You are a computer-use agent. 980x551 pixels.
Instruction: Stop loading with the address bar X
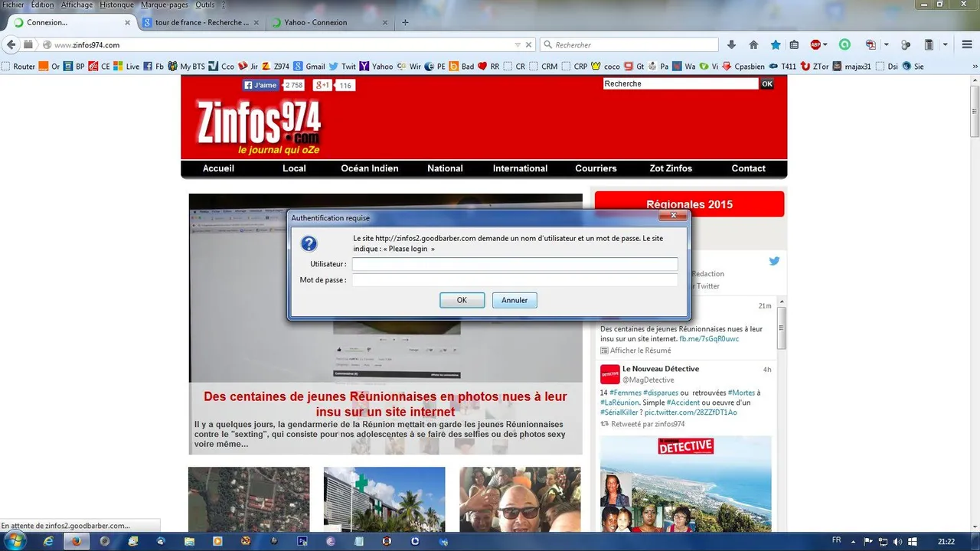click(x=528, y=44)
